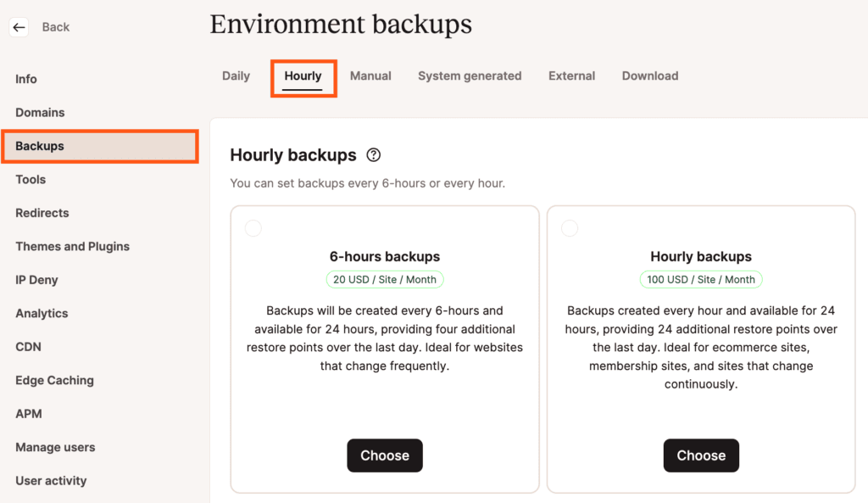Image resolution: width=868 pixels, height=503 pixels.
Task: Select Backups in the sidebar
Action: tap(40, 146)
